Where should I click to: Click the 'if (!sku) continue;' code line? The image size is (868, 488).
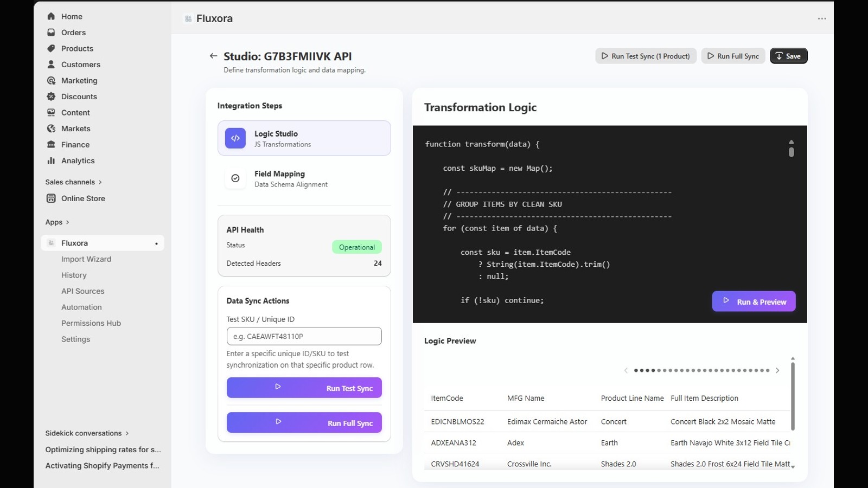click(502, 300)
